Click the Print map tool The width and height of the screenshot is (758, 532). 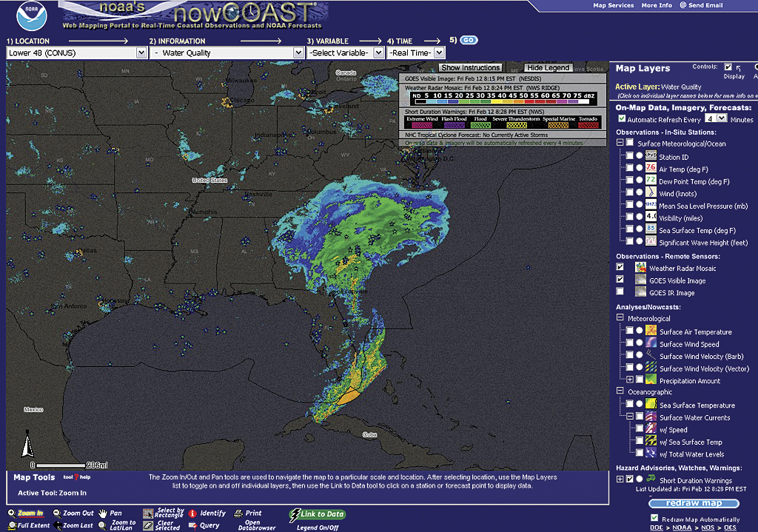247,514
